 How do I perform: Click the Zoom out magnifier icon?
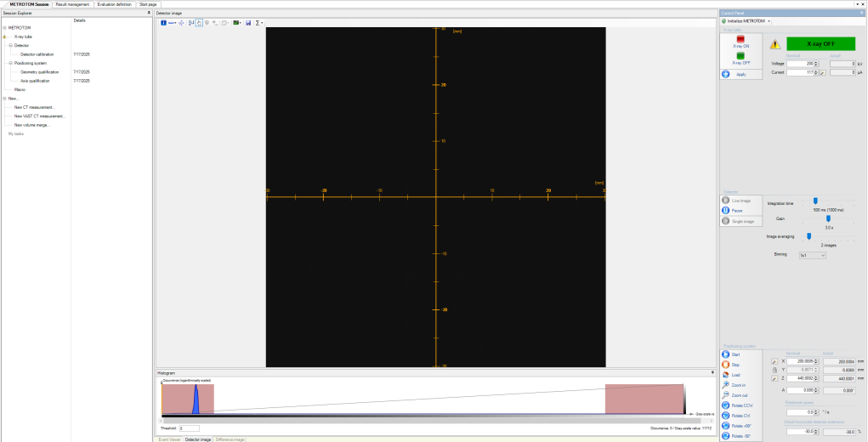pos(725,395)
